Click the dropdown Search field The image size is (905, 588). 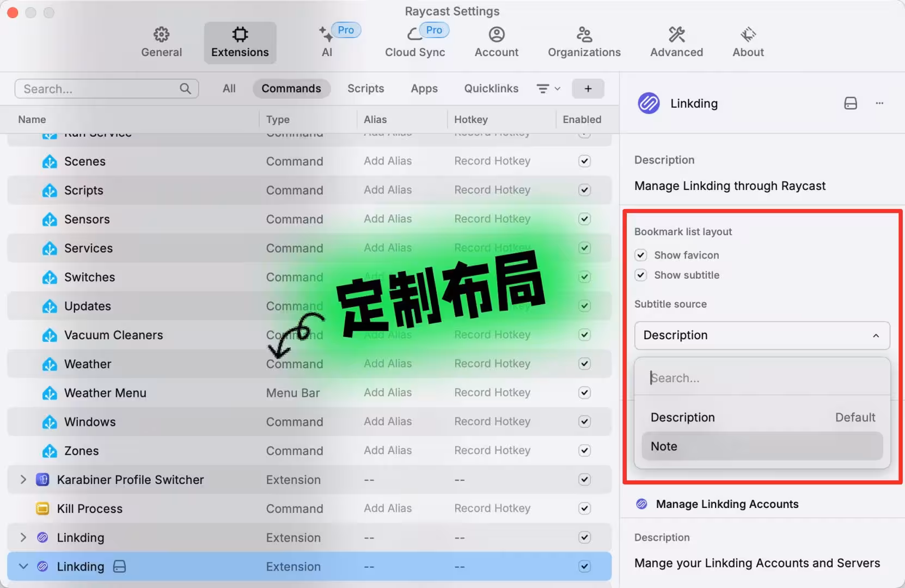coord(762,378)
